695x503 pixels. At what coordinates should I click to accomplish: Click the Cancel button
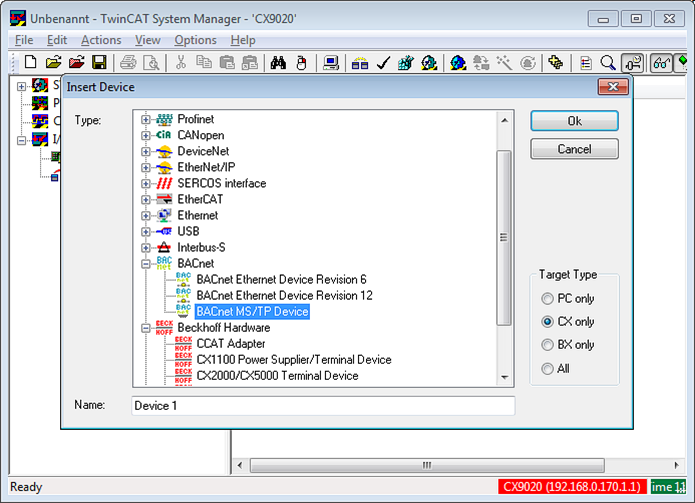pyautogui.click(x=574, y=149)
